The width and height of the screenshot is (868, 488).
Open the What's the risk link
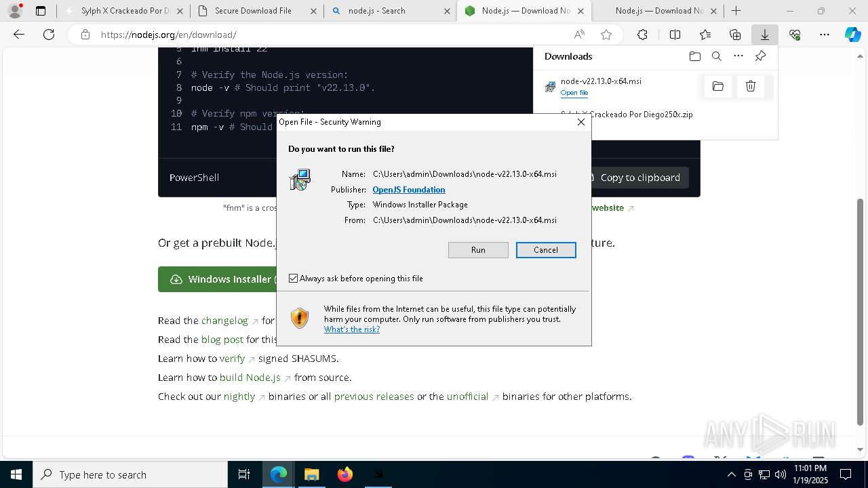tap(352, 329)
